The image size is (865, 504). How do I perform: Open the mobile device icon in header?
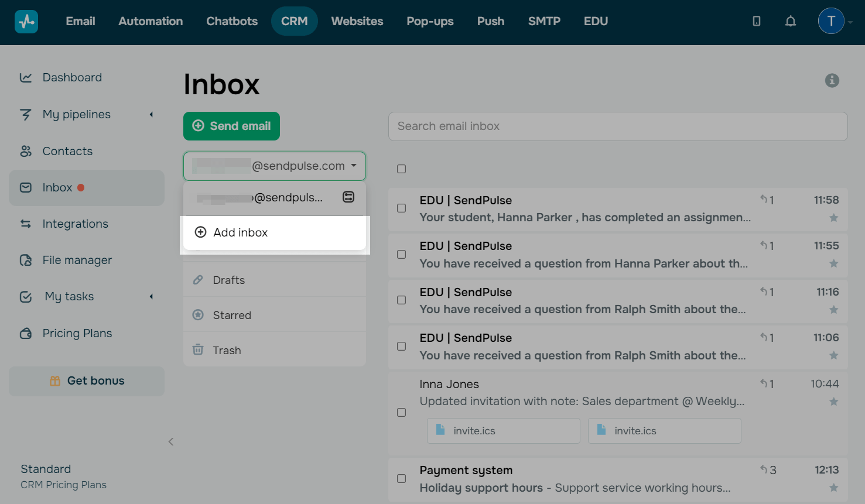click(757, 21)
